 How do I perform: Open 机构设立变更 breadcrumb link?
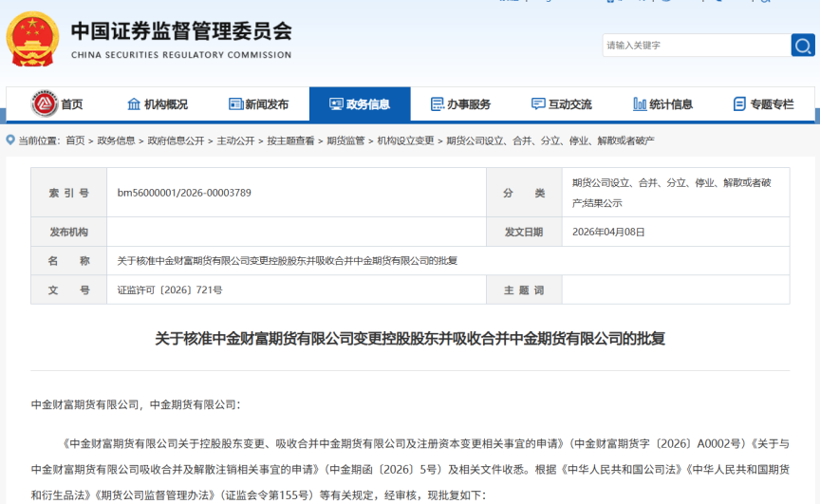click(405, 140)
